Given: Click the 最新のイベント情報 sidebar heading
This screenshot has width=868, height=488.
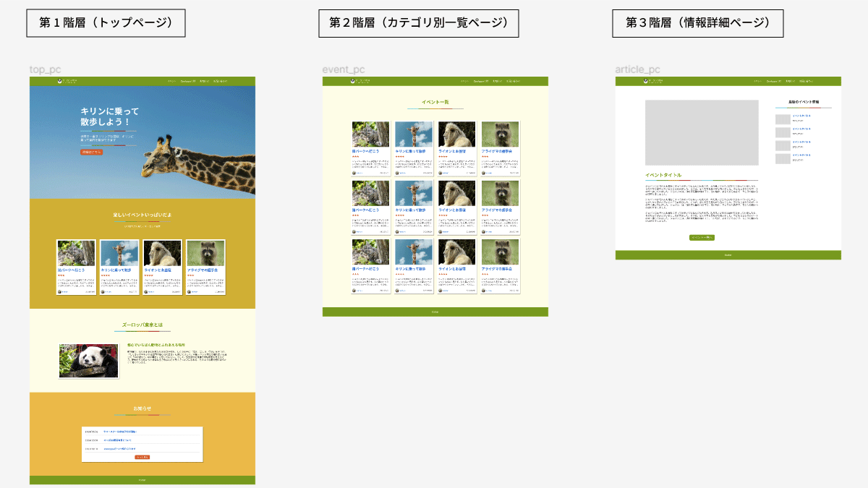Looking at the screenshot, I should coord(804,102).
